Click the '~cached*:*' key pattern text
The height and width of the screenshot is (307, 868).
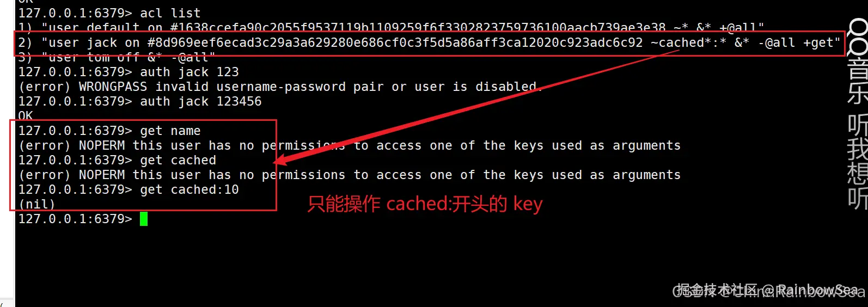(688, 43)
